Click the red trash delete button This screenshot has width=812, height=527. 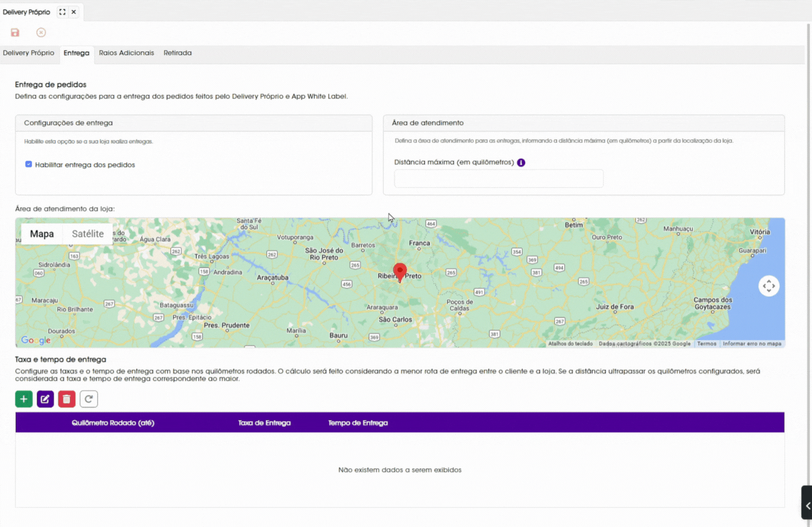(67, 399)
